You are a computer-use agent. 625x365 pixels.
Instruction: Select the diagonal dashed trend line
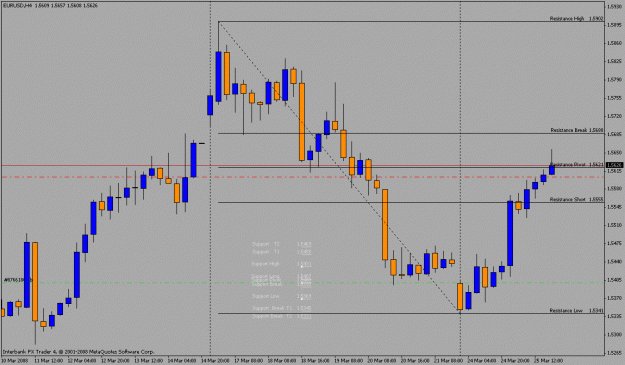(339, 167)
